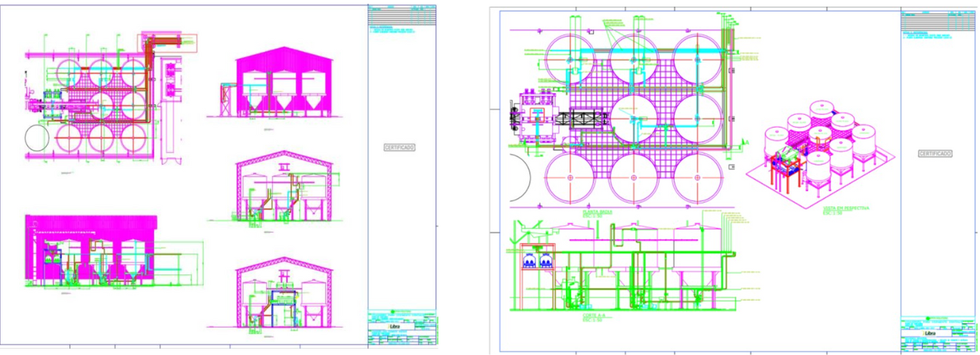Select the solid magenta building elevation, top right of left sheet

click(282, 85)
